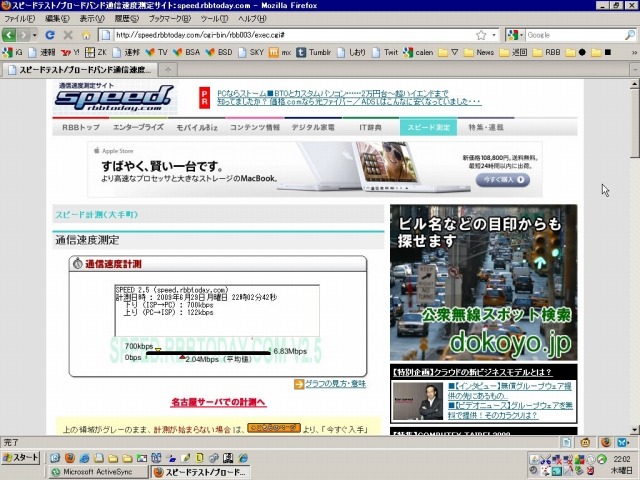640x480 pixels.
Task: Open the モバイルBiz navigation tab
Action: click(x=197, y=127)
